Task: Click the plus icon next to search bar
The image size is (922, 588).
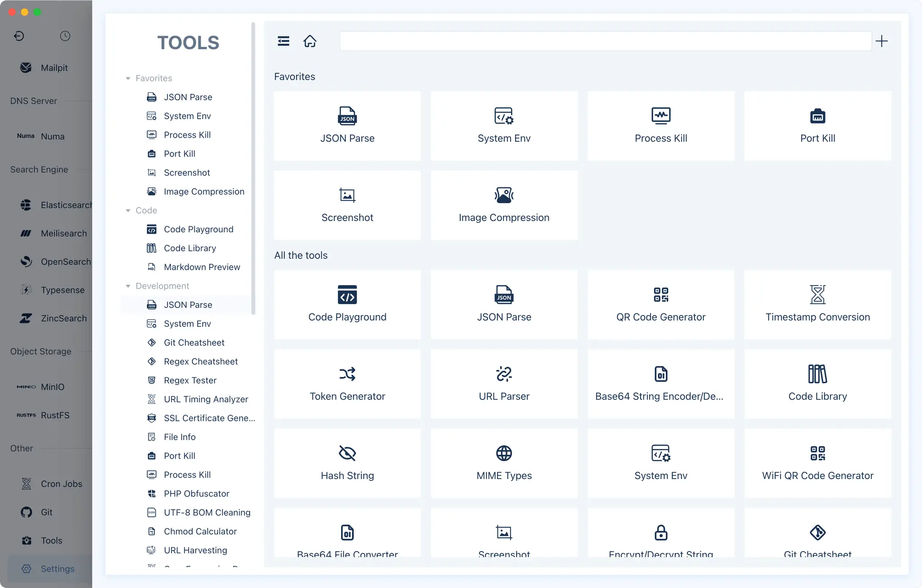Action: (x=881, y=41)
